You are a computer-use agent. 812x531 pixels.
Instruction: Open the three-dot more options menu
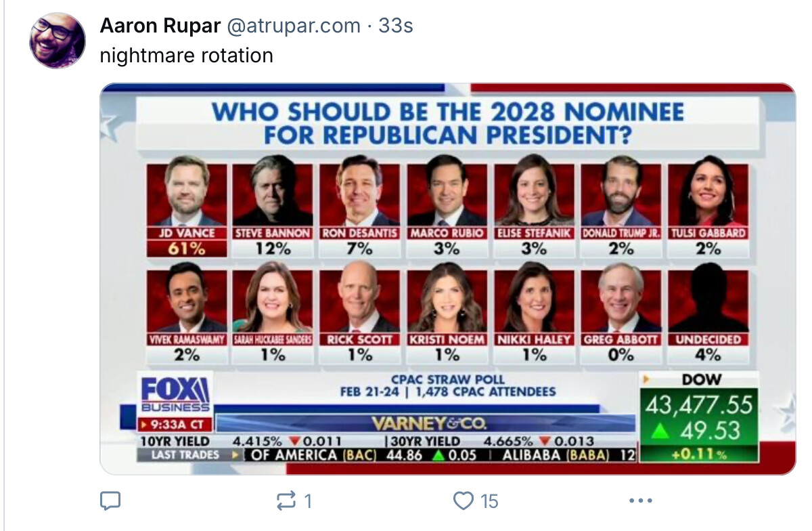click(639, 501)
